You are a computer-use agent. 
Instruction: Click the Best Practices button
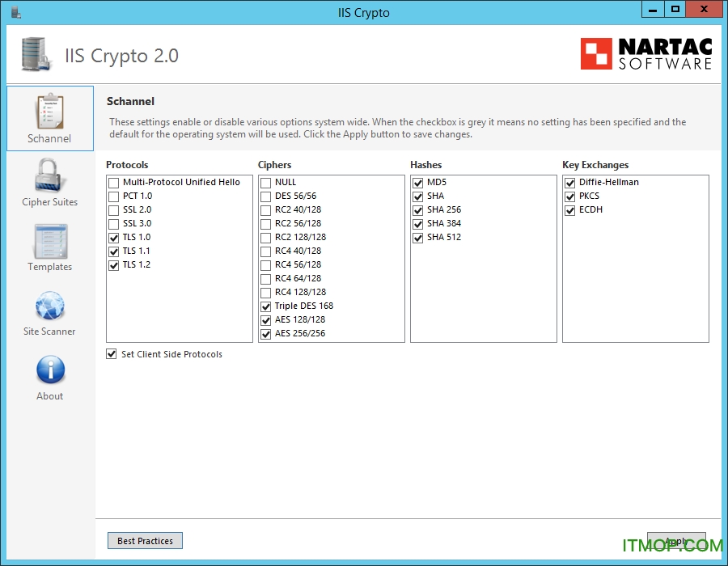[x=145, y=540]
